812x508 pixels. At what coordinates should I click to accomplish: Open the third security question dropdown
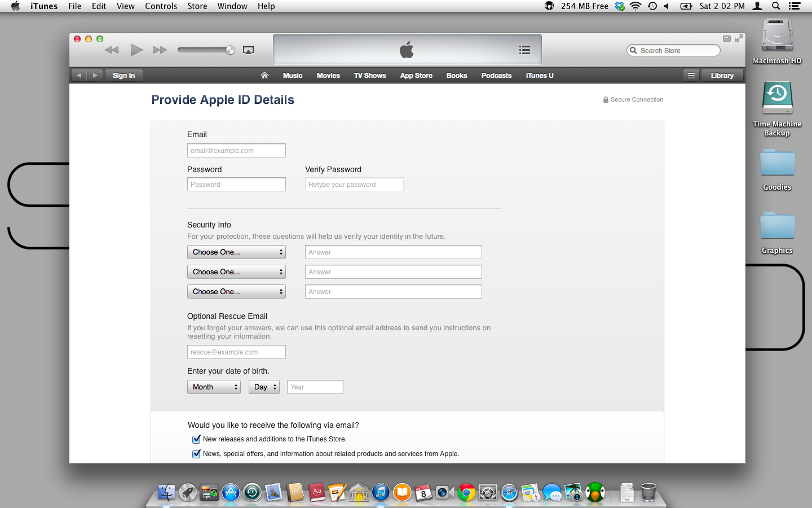(x=236, y=292)
